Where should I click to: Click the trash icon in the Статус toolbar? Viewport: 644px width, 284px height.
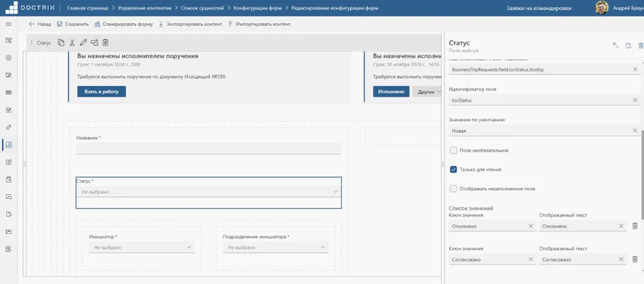pyautogui.click(x=106, y=42)
